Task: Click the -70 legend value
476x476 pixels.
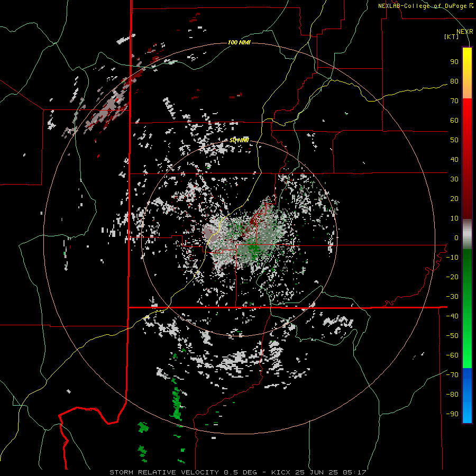Action: (x=452, y=375)
